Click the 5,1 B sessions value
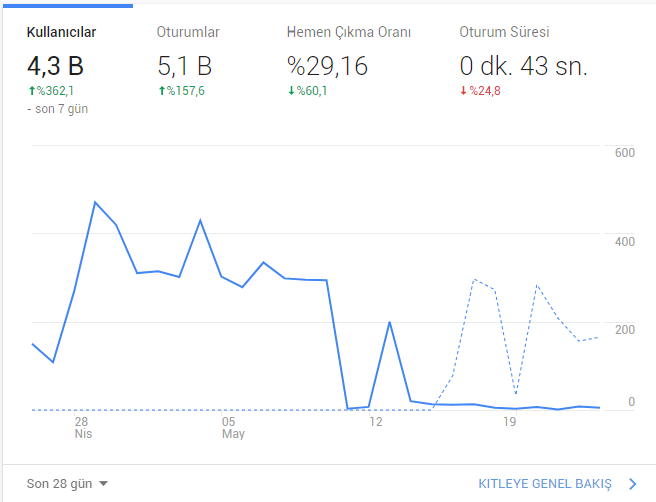656x502 pixels. point(185,66)
